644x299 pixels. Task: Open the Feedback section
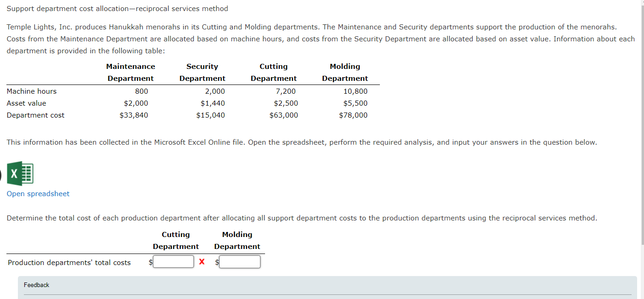[36, 285]
